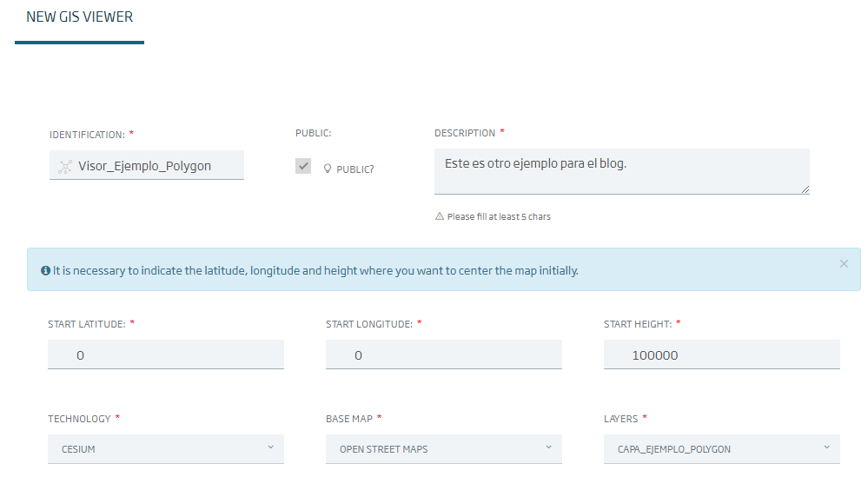Select the NEW GIS VIEWER tab
The width and height of the screenshot is (868, 477).
point(80,17)
